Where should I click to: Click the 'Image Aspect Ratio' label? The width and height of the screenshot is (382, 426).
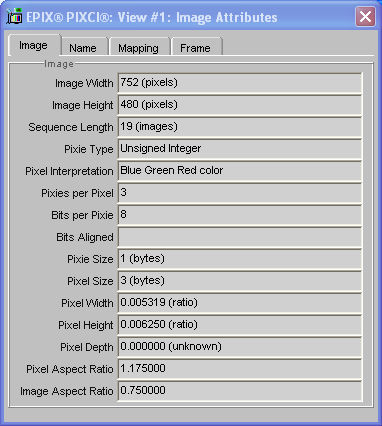pos(67,391)
